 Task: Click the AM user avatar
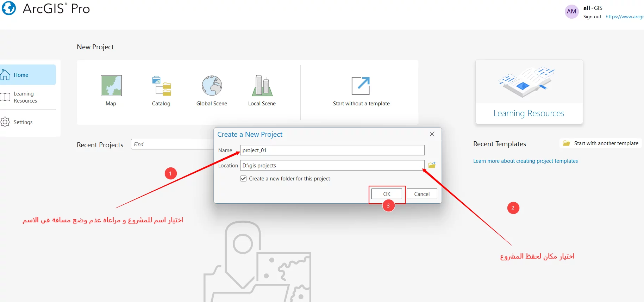tap(571, 11)
